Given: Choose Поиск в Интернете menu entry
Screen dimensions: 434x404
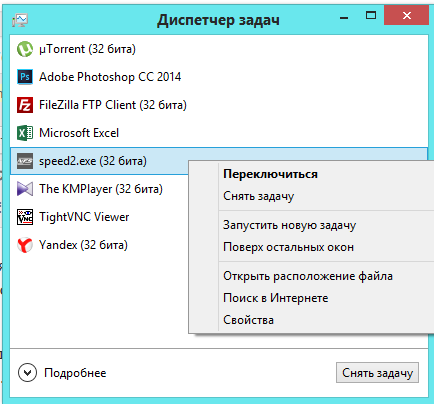Looking at the screenshot, I should click(275, 298).
